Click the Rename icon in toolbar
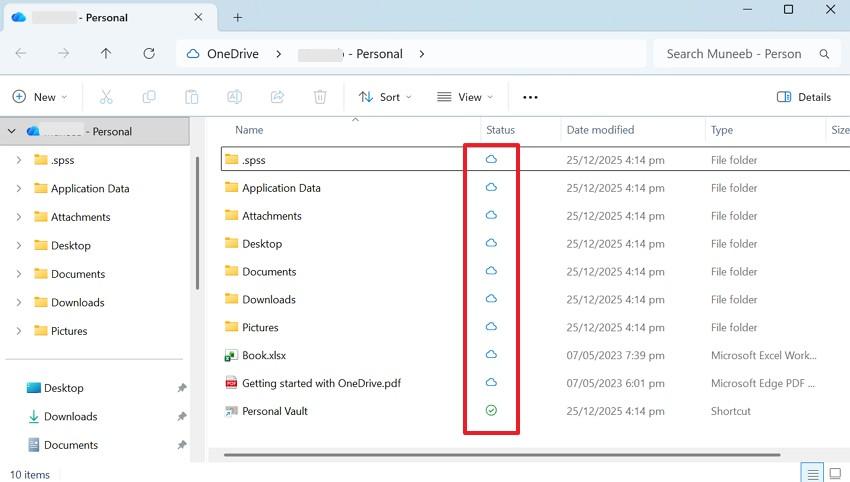850x482 pixels. [234, 97]
